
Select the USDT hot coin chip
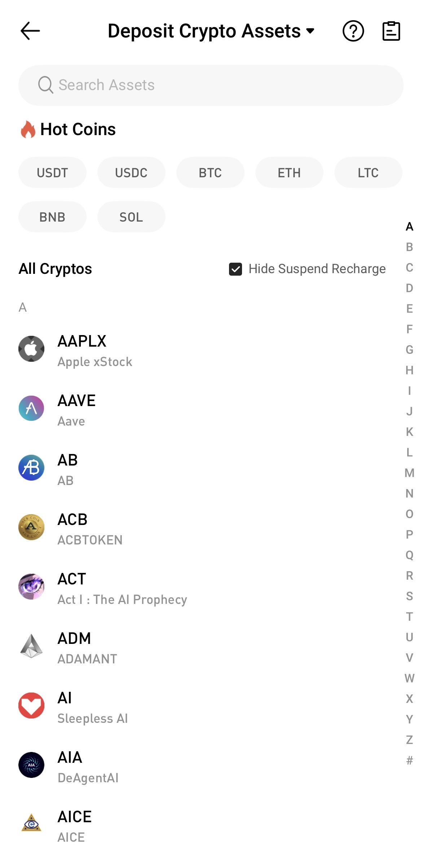[x=52, y=173]
